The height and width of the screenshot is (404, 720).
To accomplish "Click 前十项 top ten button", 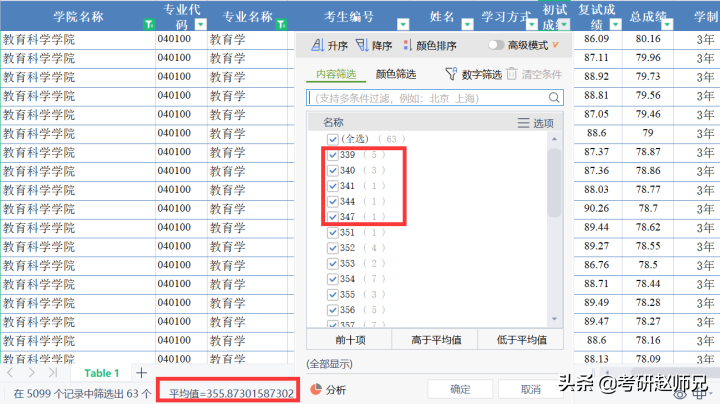I will point(349,340).
